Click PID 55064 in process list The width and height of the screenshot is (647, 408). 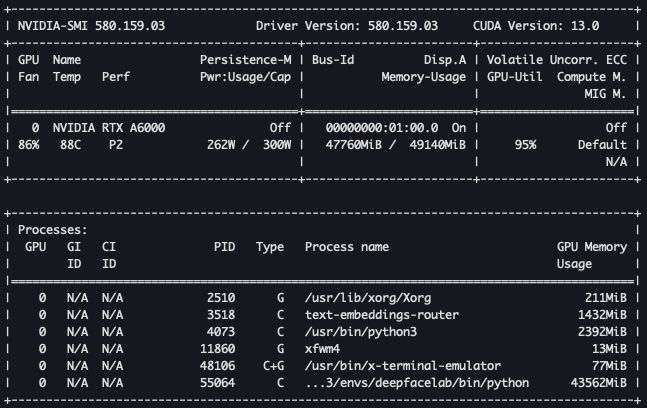[217, 383]
